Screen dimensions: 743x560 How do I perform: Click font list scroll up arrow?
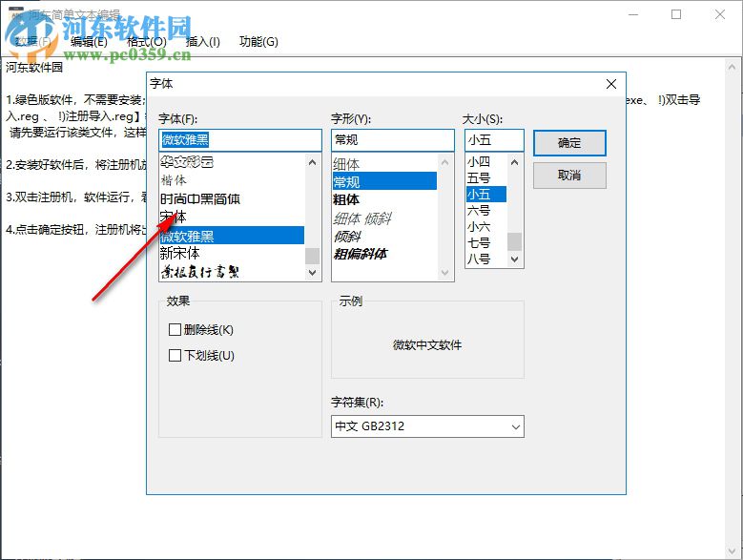point(312,162)
